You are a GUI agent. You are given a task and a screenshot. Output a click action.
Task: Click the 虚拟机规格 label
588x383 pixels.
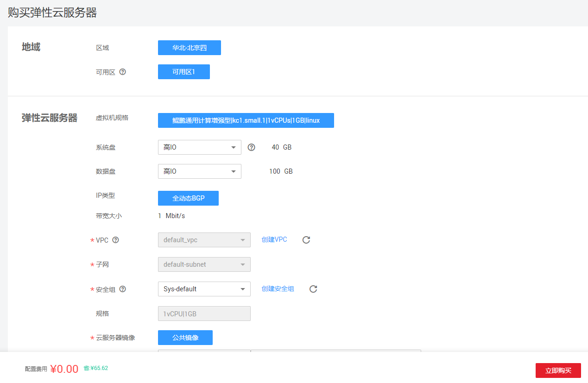click(112, 118)
